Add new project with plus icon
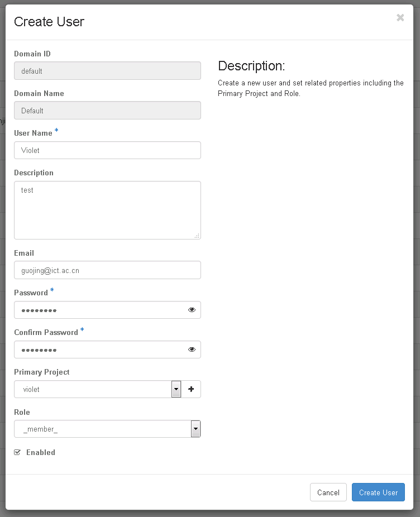 [191, 389]
